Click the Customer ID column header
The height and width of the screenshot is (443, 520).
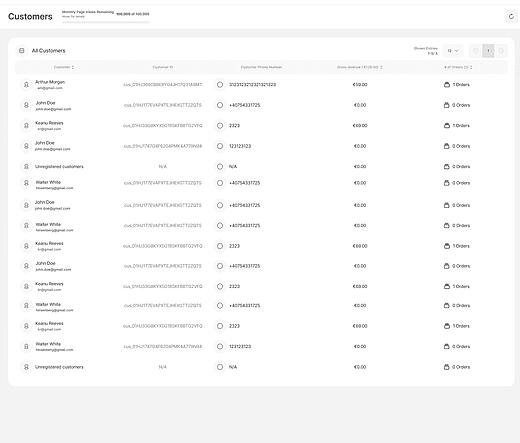[163, 67]
